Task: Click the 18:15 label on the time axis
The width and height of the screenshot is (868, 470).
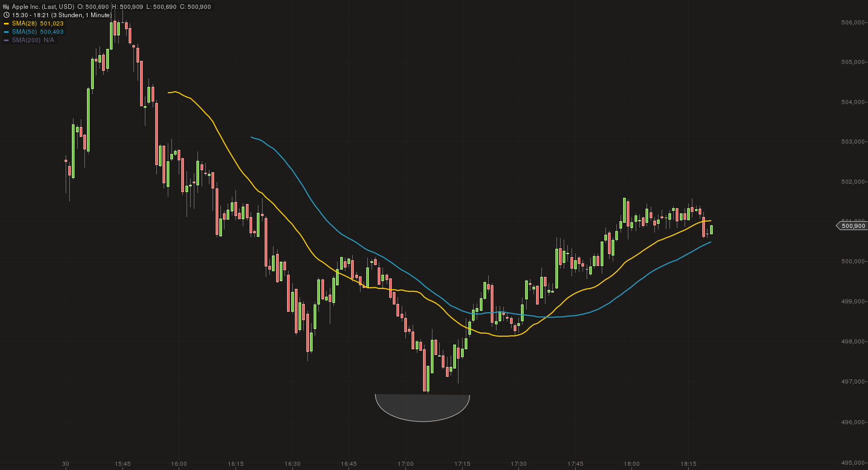Action: point(688,464)
